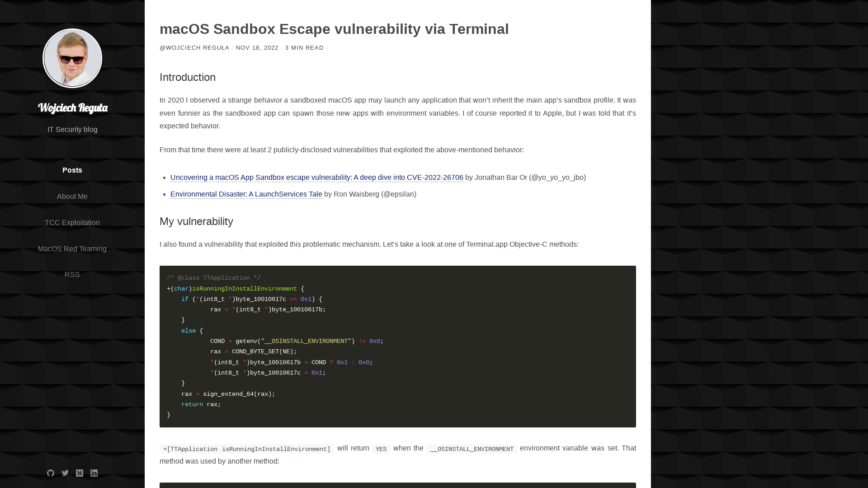This screenshot has width=868, height=488.
Task: Click the "Introduction" section heading
Action: tap(187, 77)
